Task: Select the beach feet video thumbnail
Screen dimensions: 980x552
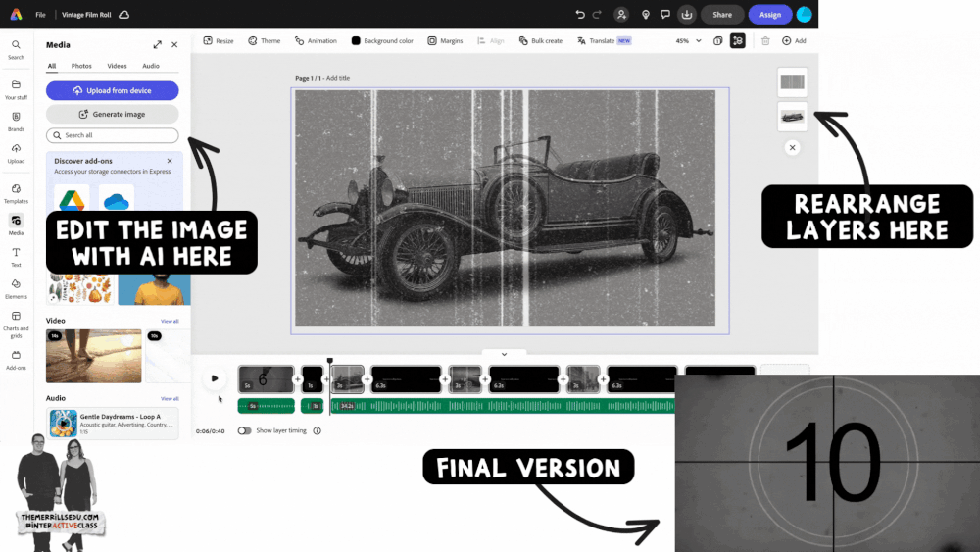Action: click(94, 356)
